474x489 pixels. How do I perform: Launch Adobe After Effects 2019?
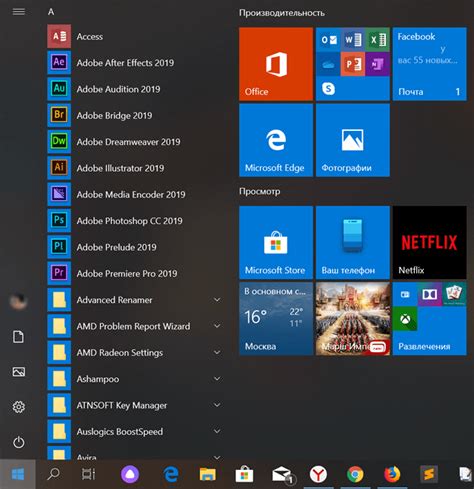click(x=135, y=63)
